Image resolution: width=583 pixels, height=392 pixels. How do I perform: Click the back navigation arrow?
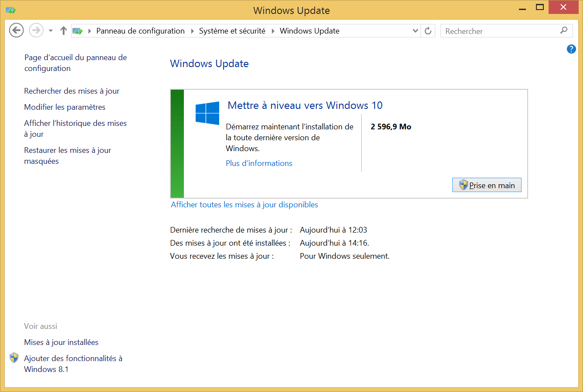pos(17,30)
